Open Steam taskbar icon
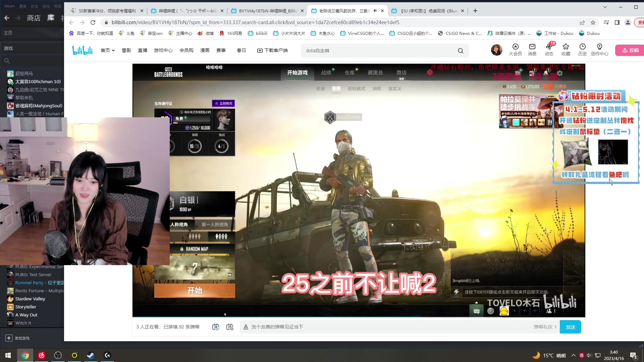This screenshot has width=644, height=362. click(91, 355)
